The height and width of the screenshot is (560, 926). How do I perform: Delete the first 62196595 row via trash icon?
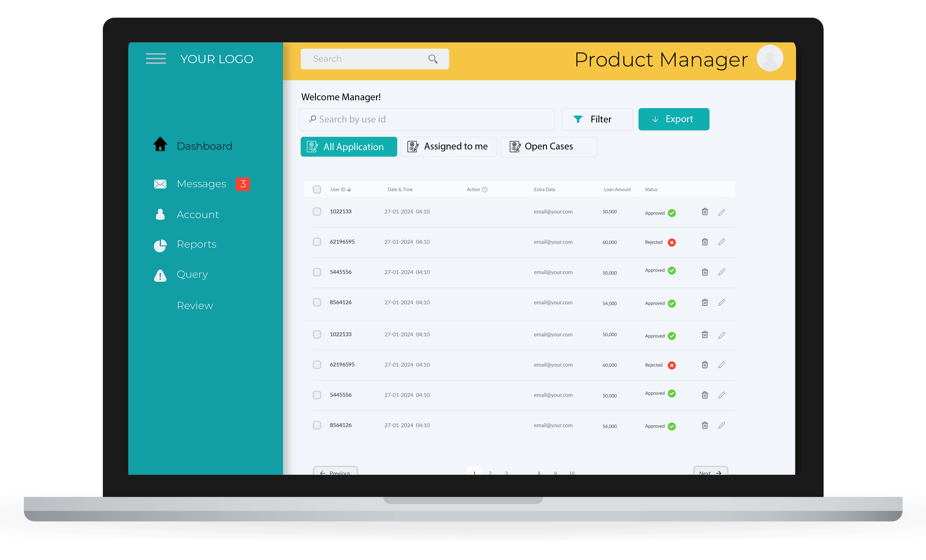click(705, 242)
